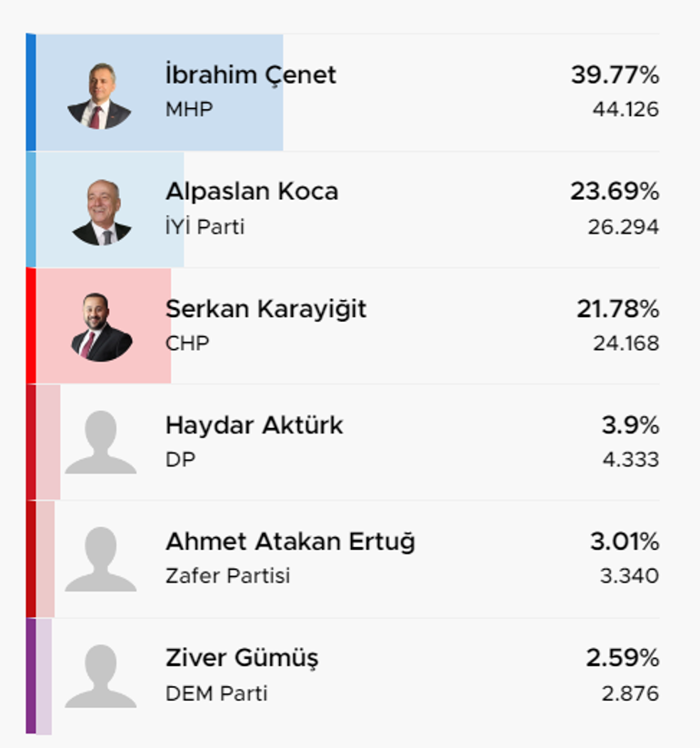This screenshot has height=748, width=700.
Task: Open the İbrahim Çenet name link
Action: coord(251,75)
